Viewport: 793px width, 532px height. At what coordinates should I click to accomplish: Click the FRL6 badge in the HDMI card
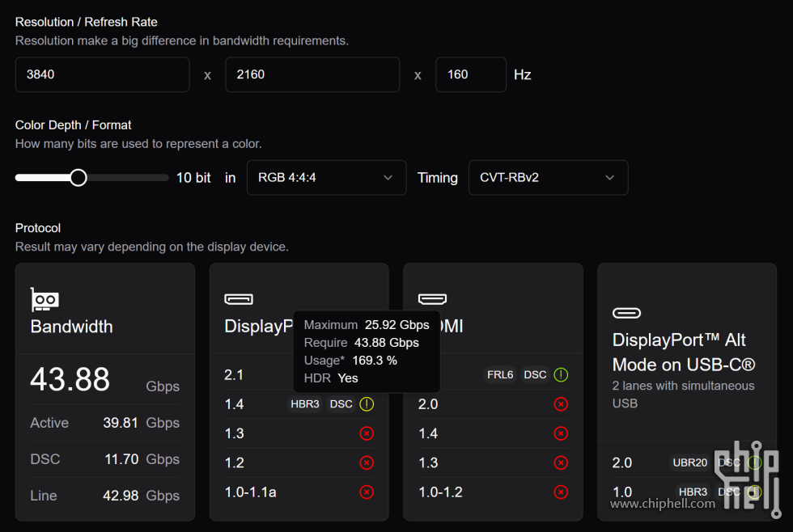[x=500, y=375]
